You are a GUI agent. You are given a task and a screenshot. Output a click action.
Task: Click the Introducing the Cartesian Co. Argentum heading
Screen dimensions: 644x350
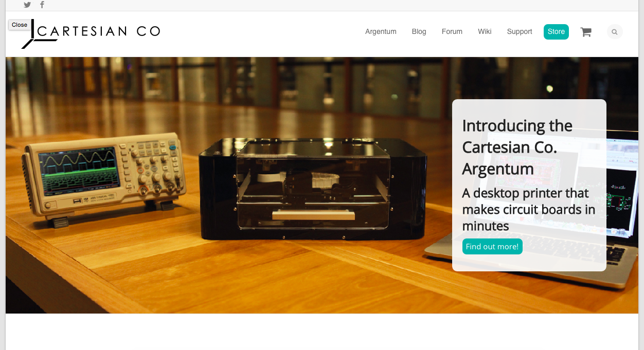click(x=517, y=147)
